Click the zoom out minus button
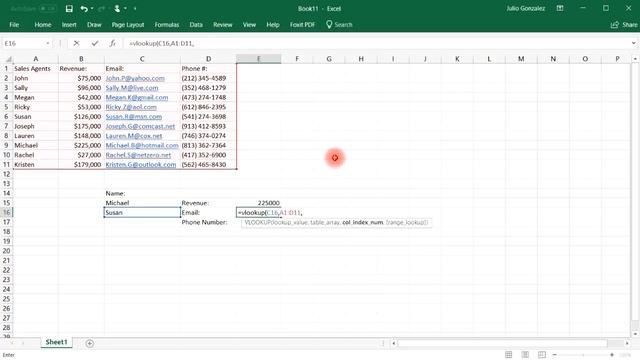640x360 pixels. coord(555,355)
